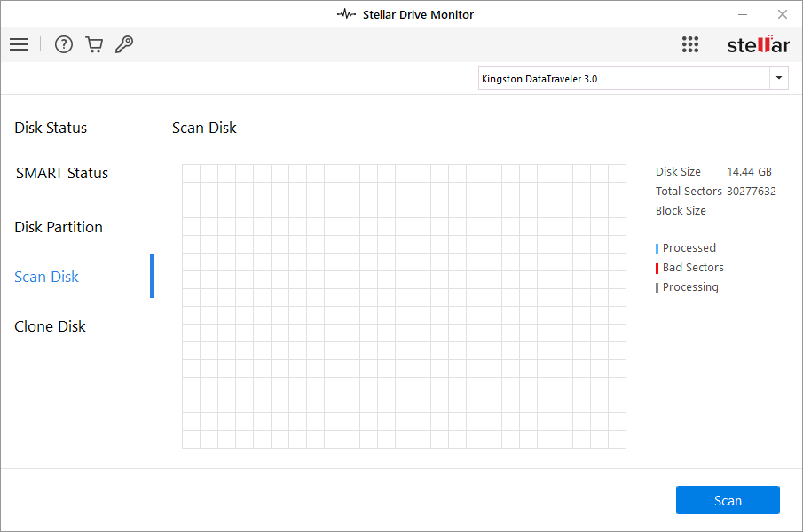
Task: Click the key activation icon
Action: click(x=124, y=44)
